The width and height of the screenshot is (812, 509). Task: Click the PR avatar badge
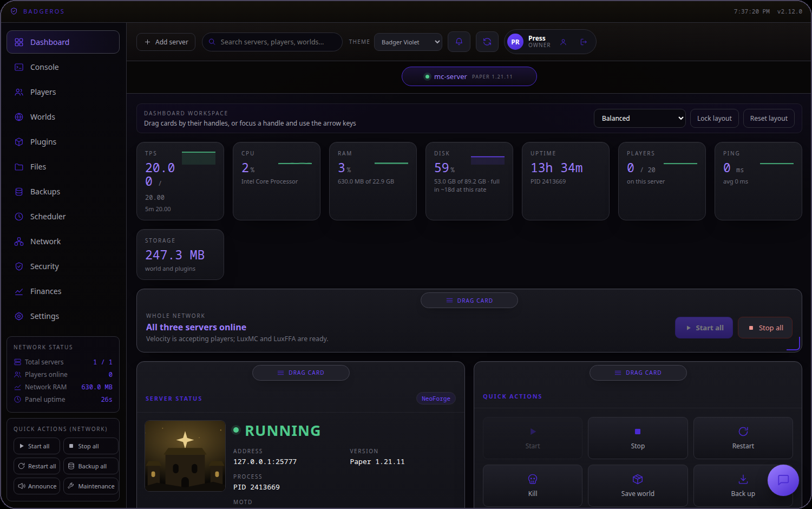515,42
